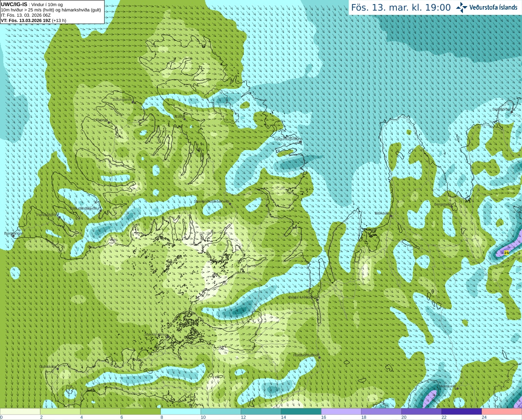Image resolution: width=522 pixels, height=420 pixels.
Task: Select the pale yellow 0–2 m/s legend swatch
Action: pos(20,411)
